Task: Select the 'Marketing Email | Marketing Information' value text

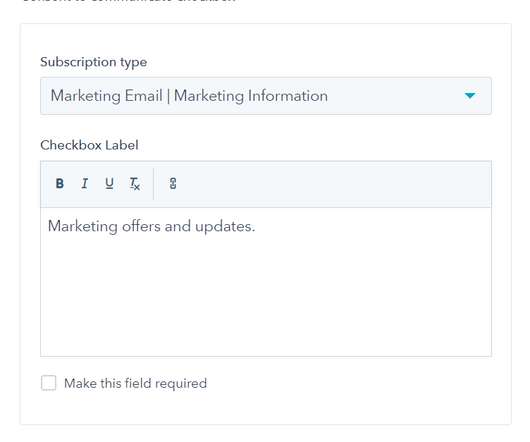Action: click(x=189, y=96)
